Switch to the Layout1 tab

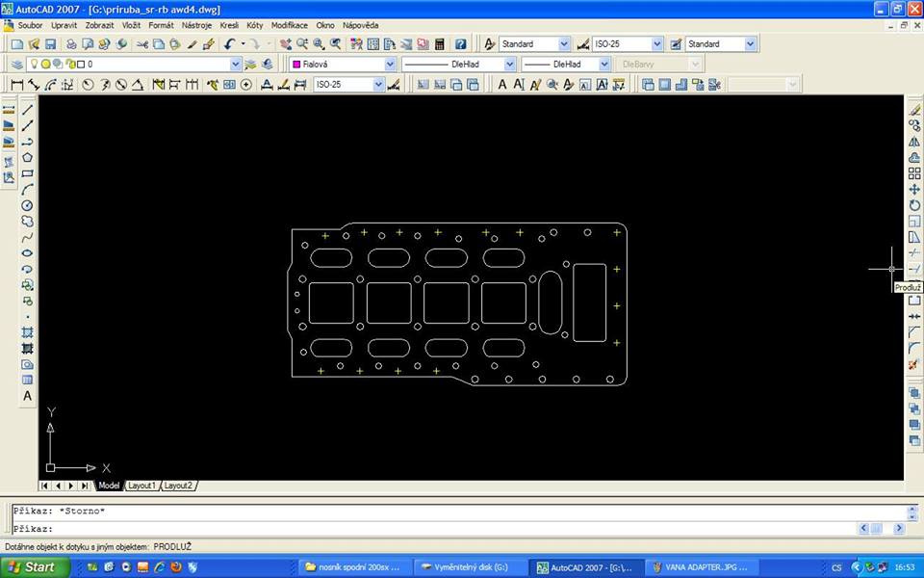(141, 486)
